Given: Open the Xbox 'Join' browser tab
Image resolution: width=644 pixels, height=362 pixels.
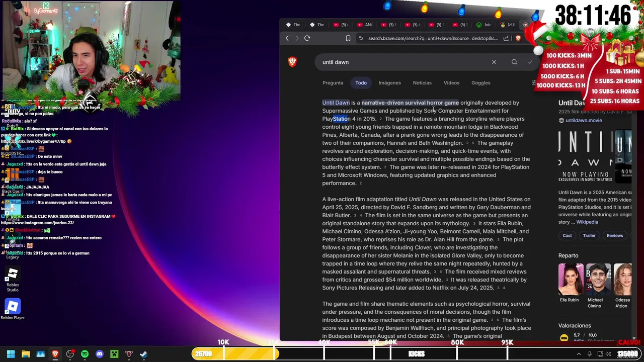Looking at the screenshot, I should (x=484, y=25).
